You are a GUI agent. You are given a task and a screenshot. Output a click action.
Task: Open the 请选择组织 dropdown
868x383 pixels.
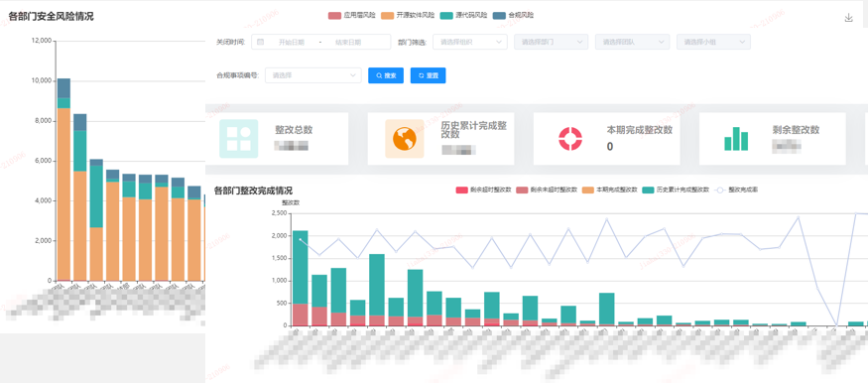coord(470,42)
